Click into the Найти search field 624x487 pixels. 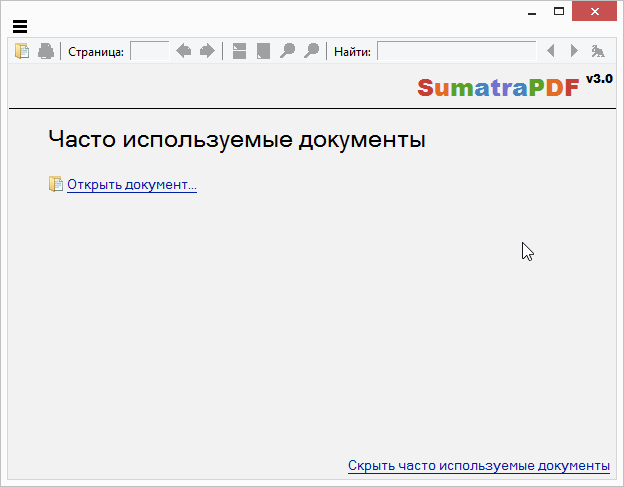point(456,51)
